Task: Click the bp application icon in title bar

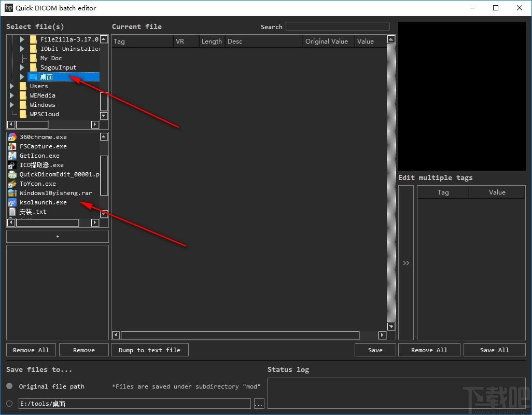Action: coord(9,7)
